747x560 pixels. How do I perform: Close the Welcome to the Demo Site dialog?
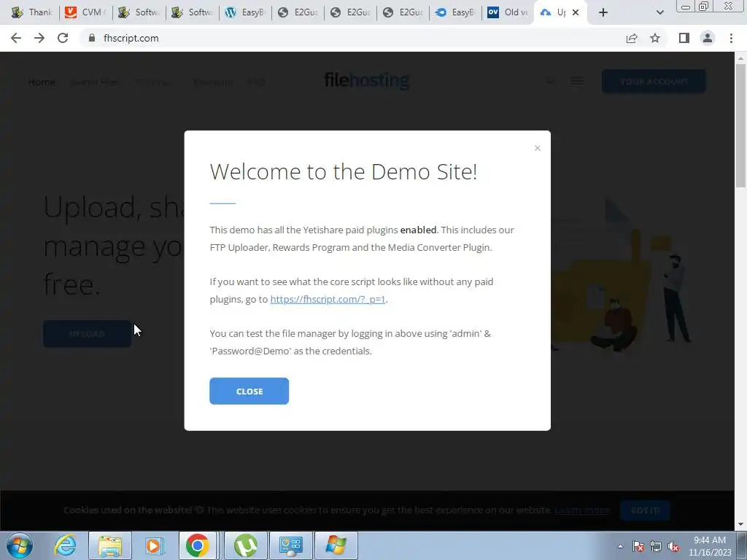point(249,391)
